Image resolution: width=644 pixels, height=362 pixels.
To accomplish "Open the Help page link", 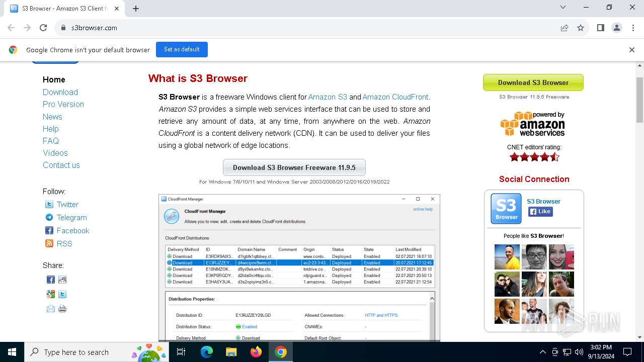I will pyautogui.click(x=51, y=129).
